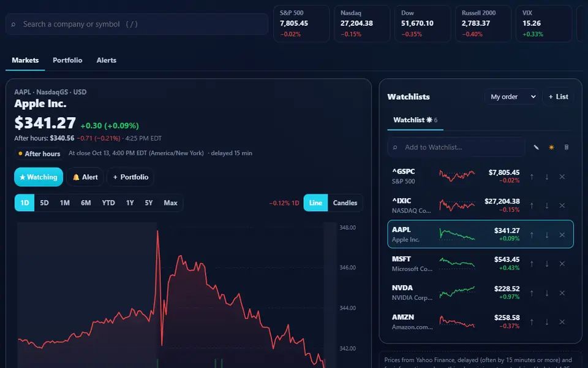Screen dimensions: 588x368
Task: Click the pencil rename watchlist icon
Action: tap(537, 147)
